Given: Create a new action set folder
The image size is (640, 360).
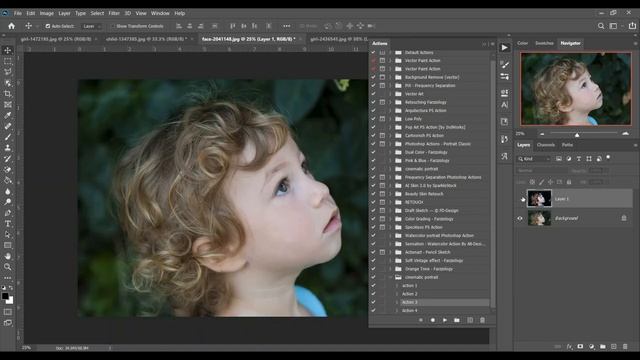Looking at the screenshot, I should pyautogui.click(x=457, y=320).
